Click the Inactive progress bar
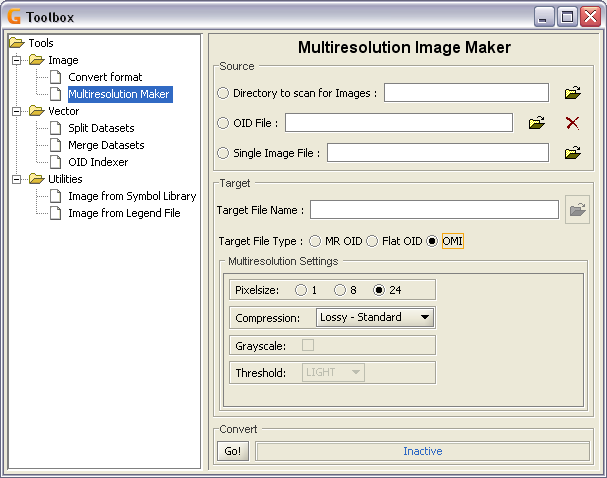This screenshot has width=607, height=478. click(423, 451)
